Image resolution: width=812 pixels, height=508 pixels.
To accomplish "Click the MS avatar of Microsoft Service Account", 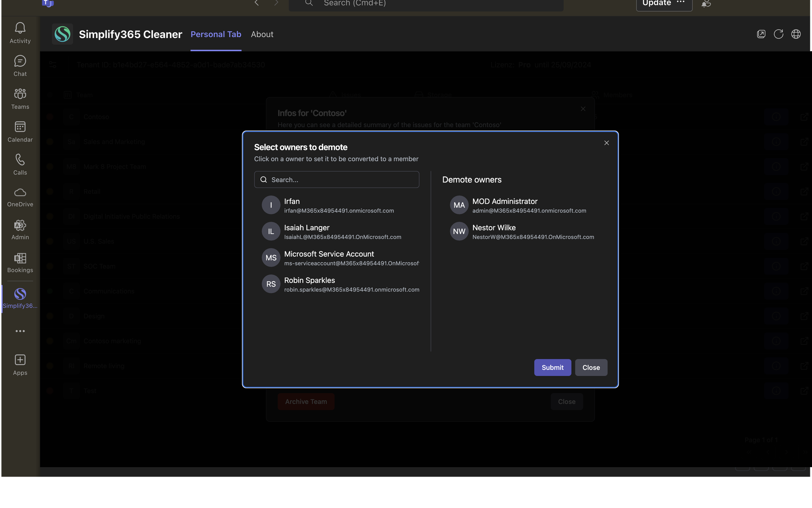I will pyautogui.click(x=271, y=258).
